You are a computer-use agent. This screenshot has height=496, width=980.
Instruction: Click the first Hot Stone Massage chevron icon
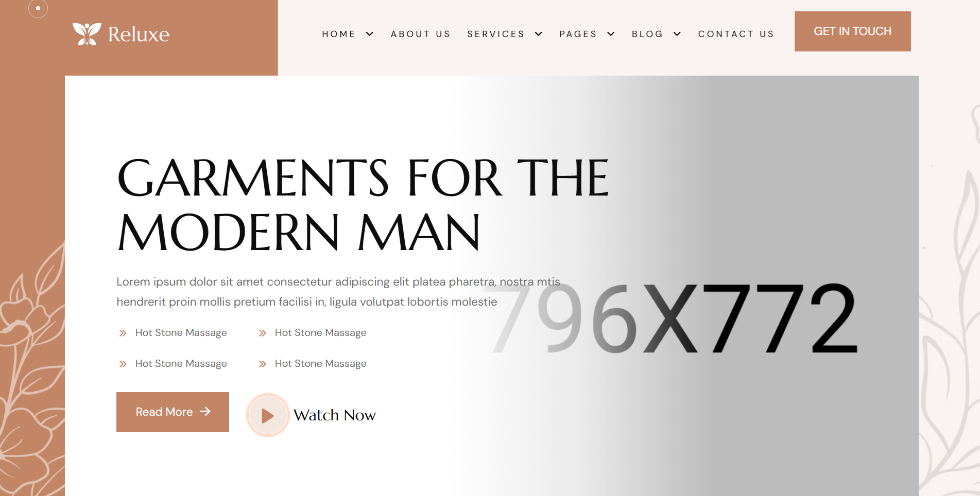(x=123, y=333)
